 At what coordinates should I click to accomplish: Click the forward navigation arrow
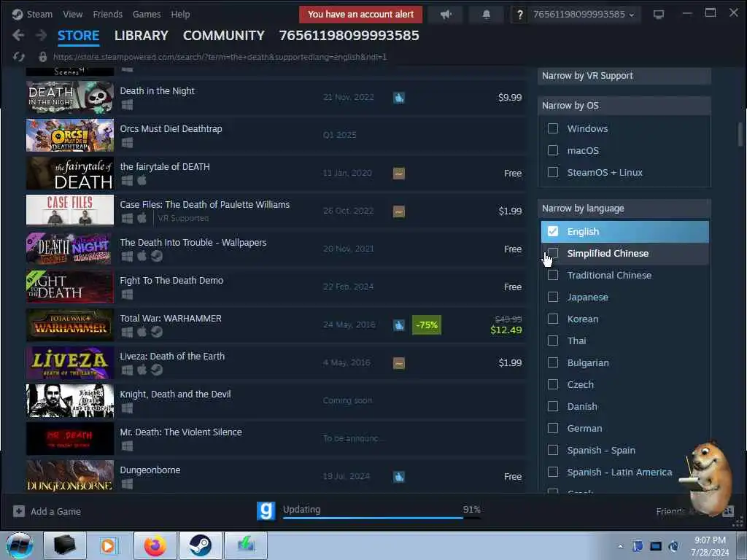click(42, 35)
